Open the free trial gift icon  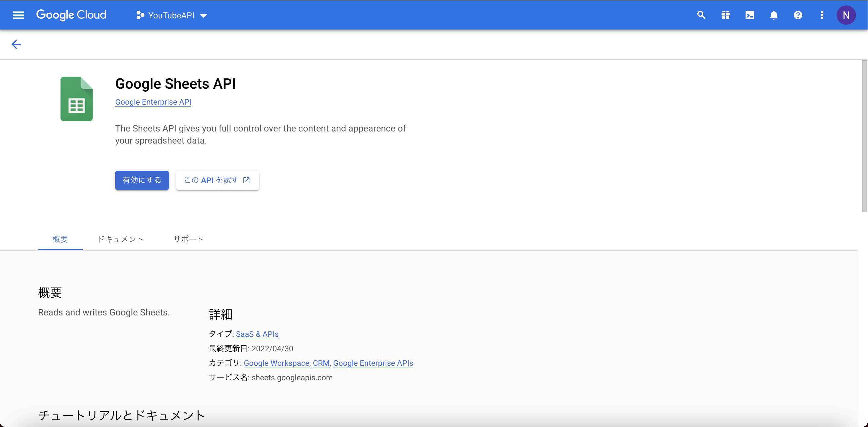point(725,15)
